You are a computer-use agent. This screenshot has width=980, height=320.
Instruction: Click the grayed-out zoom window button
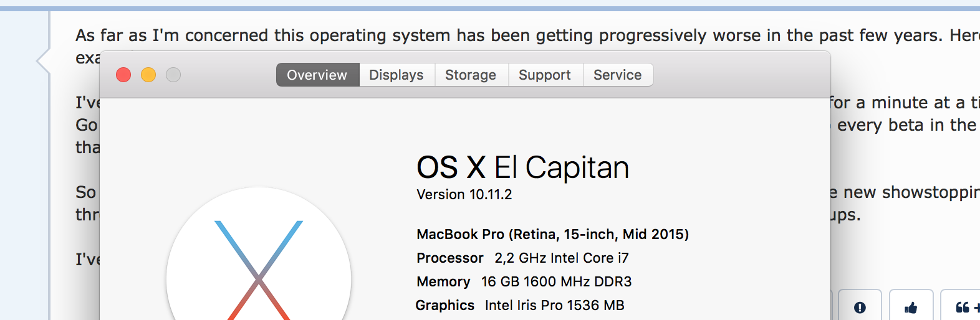(173, 75)
